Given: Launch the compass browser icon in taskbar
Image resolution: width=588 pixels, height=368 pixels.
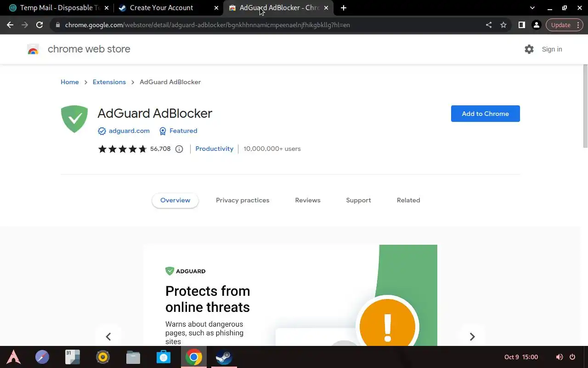Looking at the screenshot, I should [42, 357].
